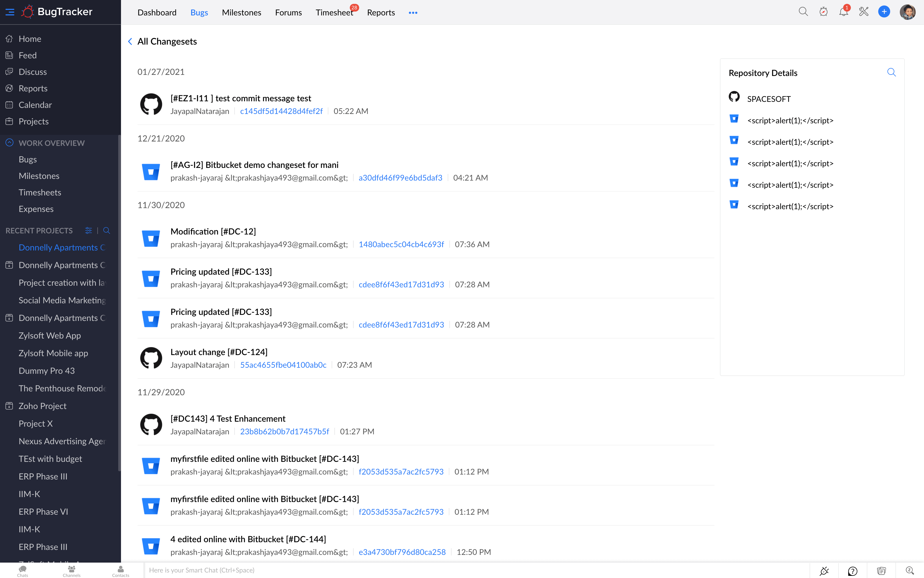Open Zylsoft Web App project
This screenshot has width=924, height=578.
[50, 336]
